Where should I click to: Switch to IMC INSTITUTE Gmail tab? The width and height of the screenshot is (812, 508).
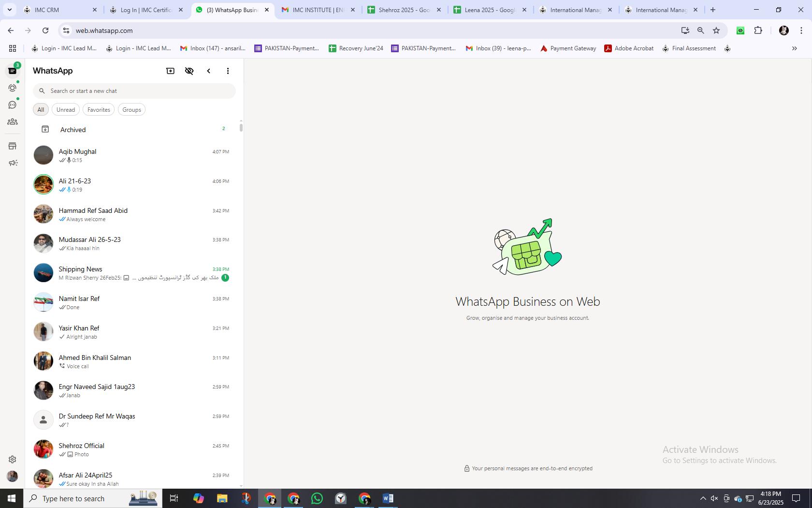(x=319, y=10)
